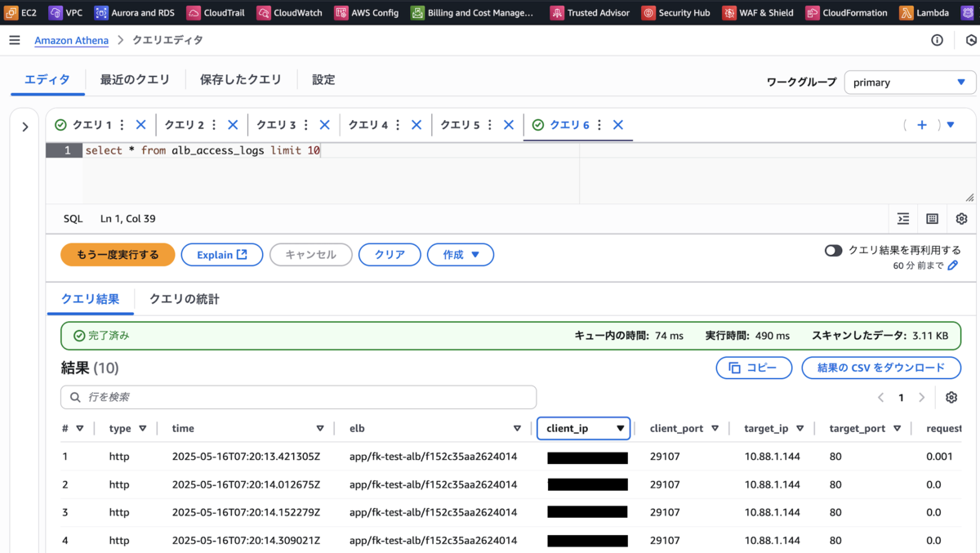Go to next results page arrow

(x=921, y=398)
